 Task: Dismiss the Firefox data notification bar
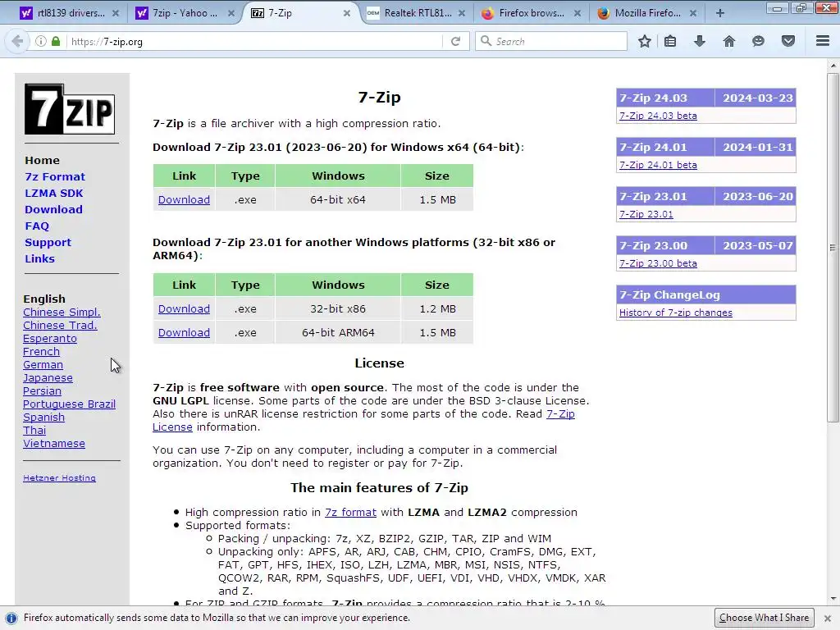pyautogui.click(x=827, y=619)
